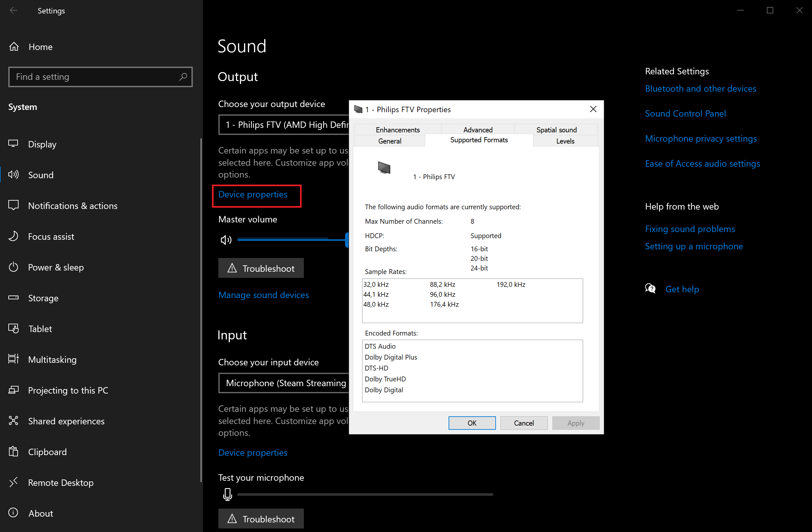Screen dimensions: 812x532
Task: Open the output device dropdown
Action: (283, 125)
